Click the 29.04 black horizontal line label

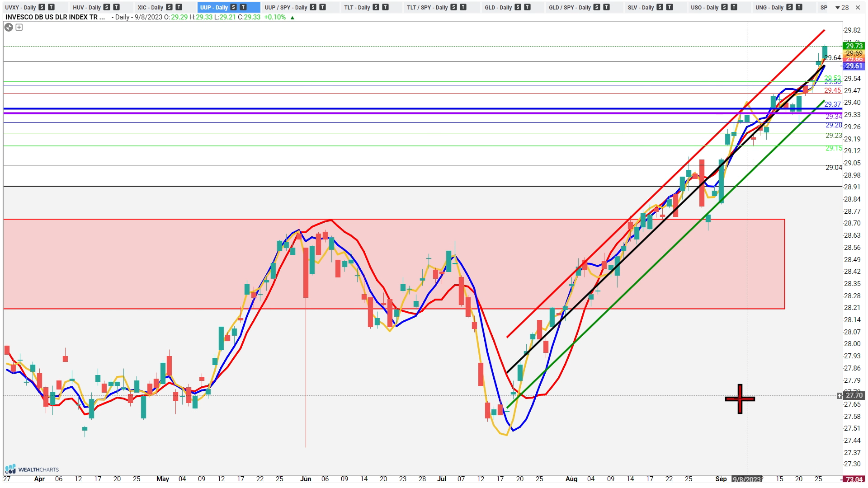click(834, 168)
